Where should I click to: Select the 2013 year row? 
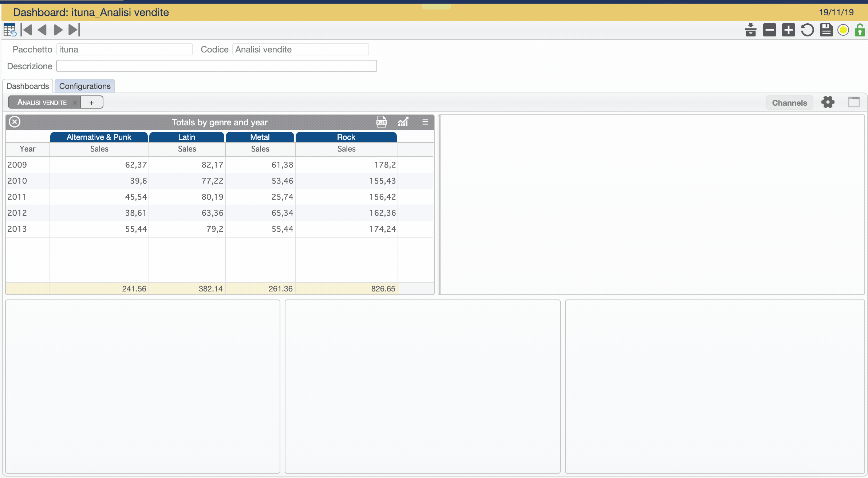tap(220, 229)
